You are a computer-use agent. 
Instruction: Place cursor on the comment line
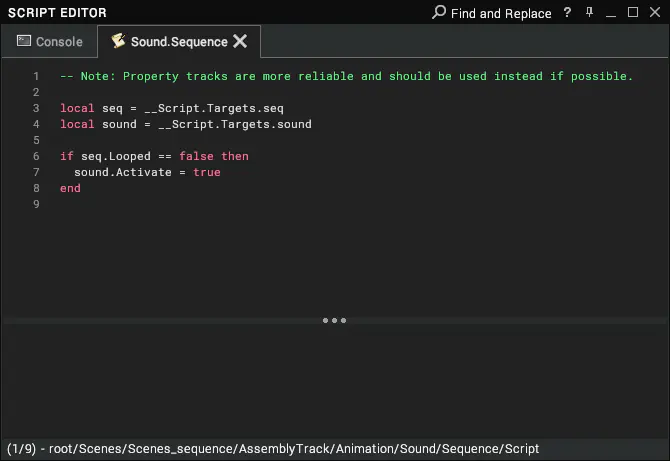coord(346,76)
